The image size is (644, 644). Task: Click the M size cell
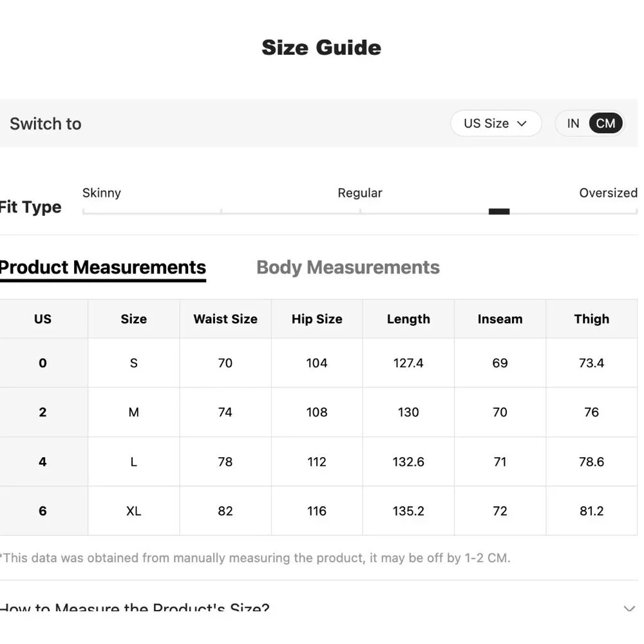(134, 412)
